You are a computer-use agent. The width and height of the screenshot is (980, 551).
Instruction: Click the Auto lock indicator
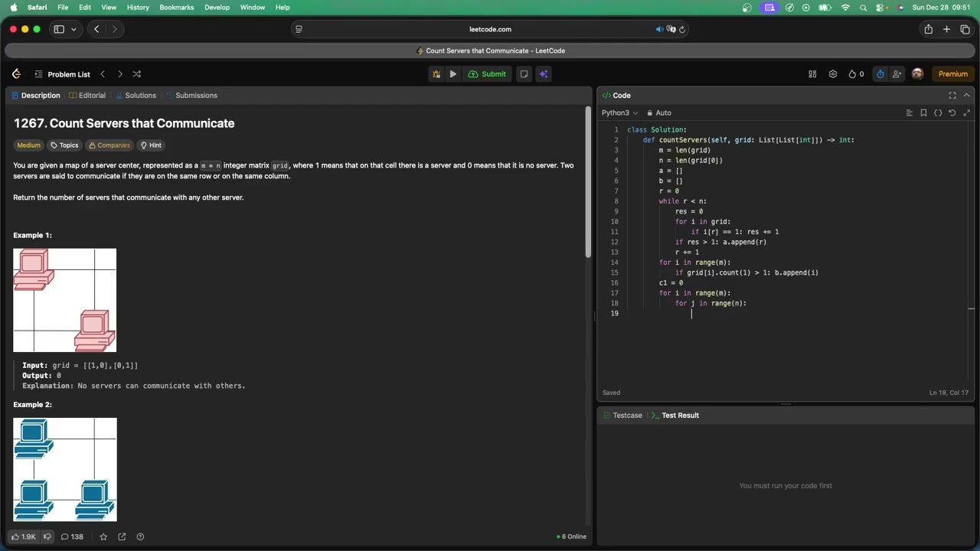tap(659, 112)
